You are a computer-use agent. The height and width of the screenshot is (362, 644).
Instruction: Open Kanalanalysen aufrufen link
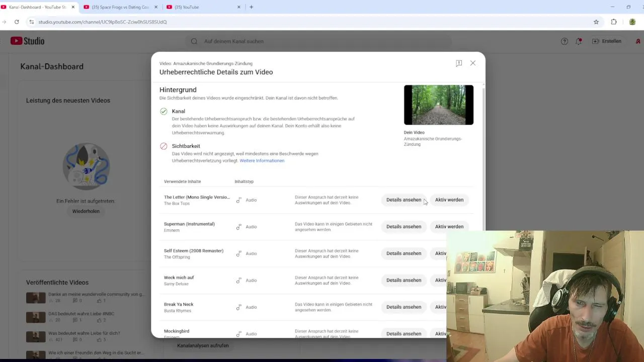[203, 346]
